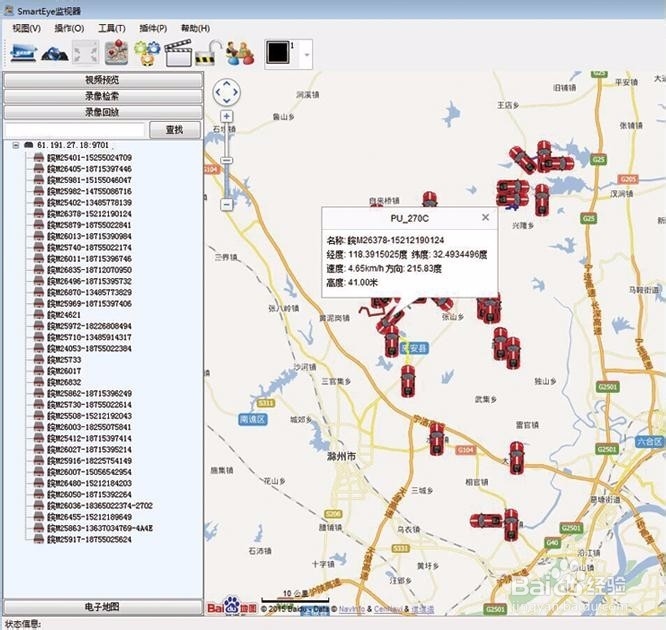The width and height of the screenshot is (666, 630).
Task: Click the car marker near 自来桥镇
Action: pos(429,199)
